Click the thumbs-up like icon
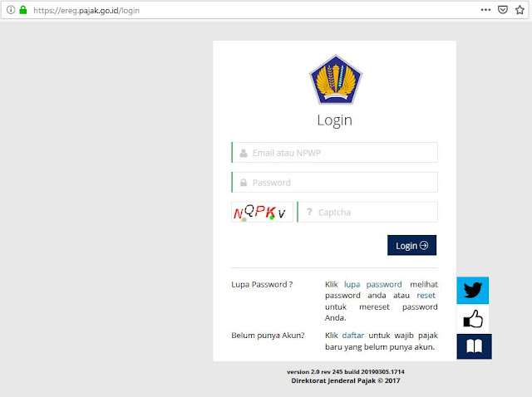The image size is (532, 397). [x=473, y=319]
